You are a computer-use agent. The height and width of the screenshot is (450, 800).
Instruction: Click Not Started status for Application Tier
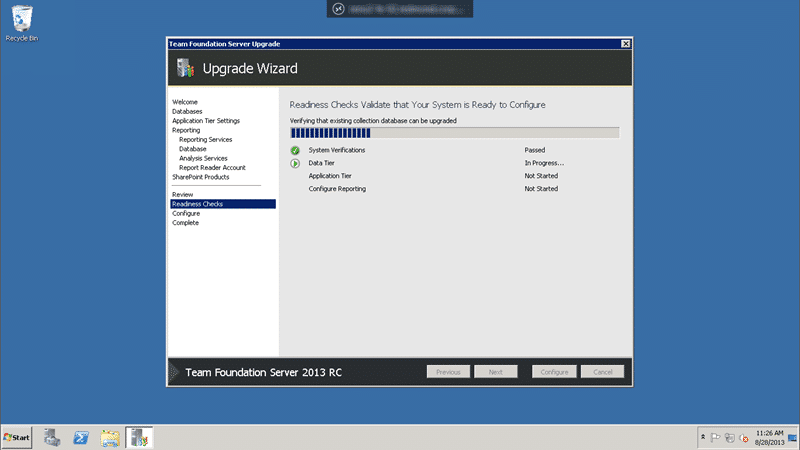(541, 176)
